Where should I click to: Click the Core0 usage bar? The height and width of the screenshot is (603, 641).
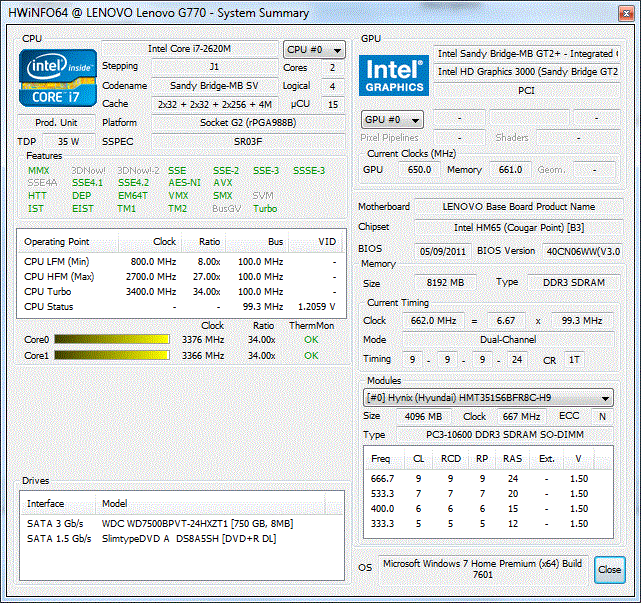(112, 339)
